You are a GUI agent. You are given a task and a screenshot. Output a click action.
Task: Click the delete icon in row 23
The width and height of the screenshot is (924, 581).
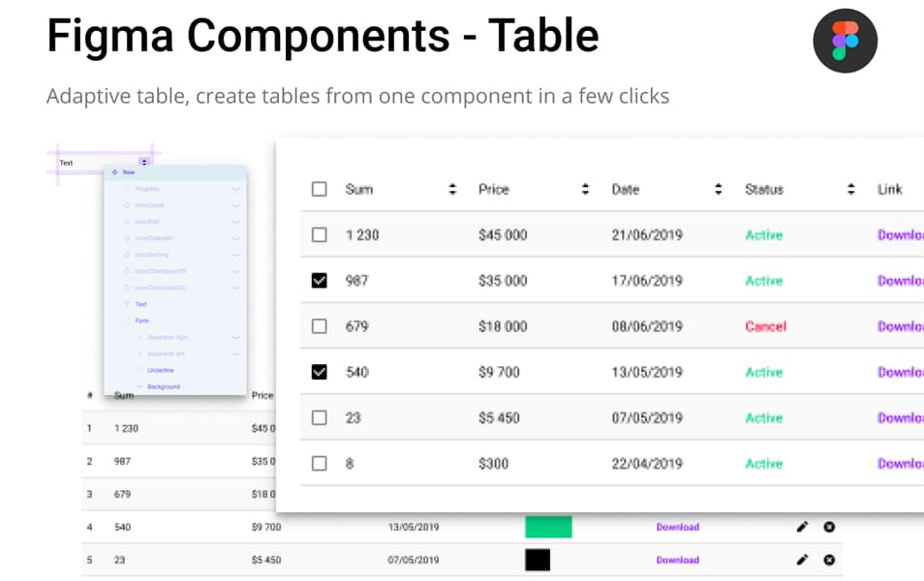click(x=830, y=560)
